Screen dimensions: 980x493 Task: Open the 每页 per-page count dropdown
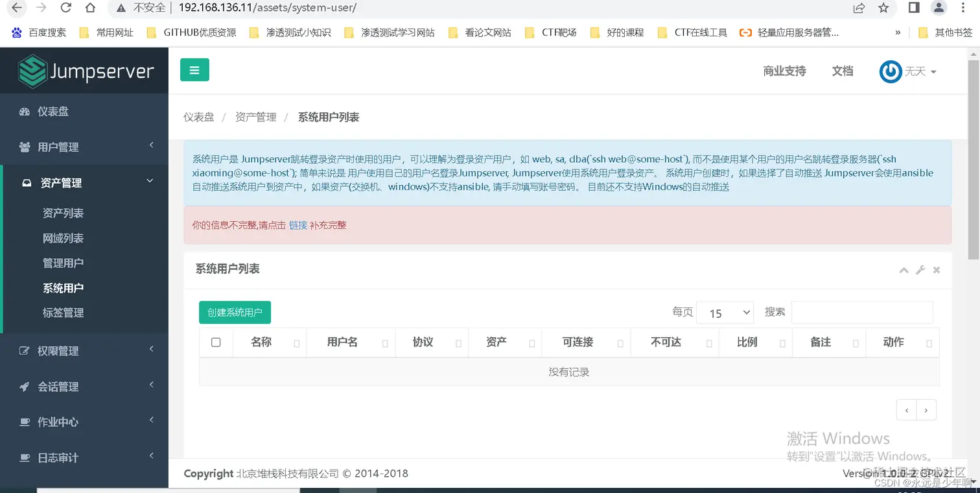tap(725, 312)
